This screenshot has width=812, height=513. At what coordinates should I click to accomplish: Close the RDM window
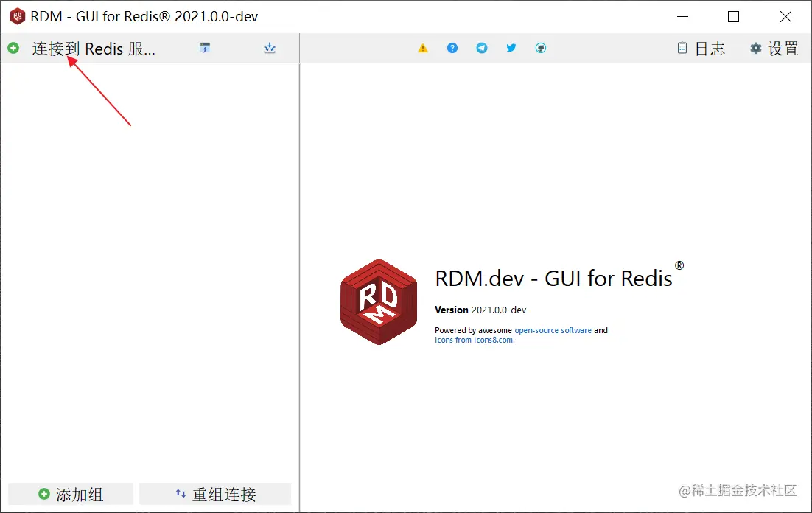[785, 16]
